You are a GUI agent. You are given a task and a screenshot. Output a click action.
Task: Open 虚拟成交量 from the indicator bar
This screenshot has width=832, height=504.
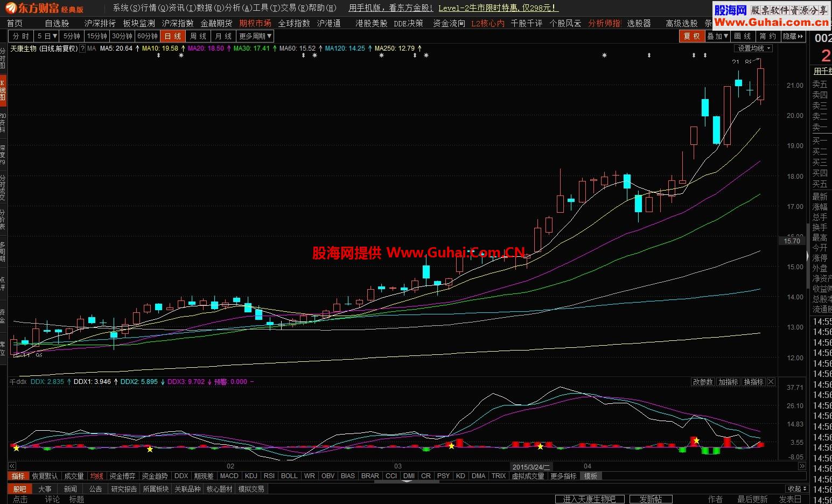tap(528, 476)
